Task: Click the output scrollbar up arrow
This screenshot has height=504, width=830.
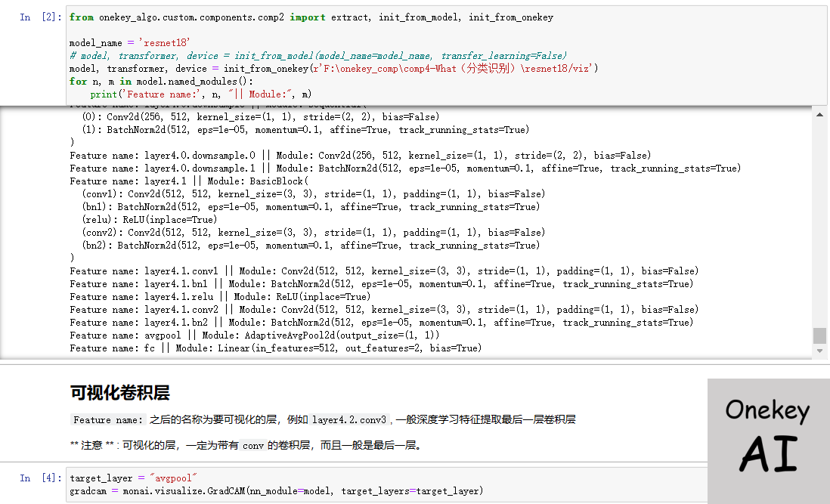Action: coord(819,114)
